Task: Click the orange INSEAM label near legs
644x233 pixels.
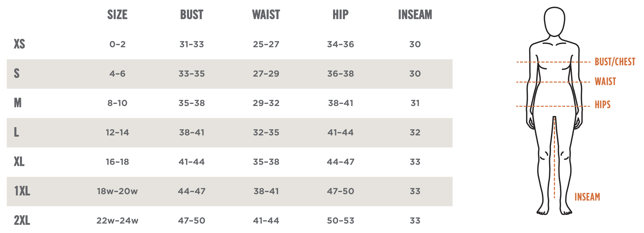Action: coord(587,197)
